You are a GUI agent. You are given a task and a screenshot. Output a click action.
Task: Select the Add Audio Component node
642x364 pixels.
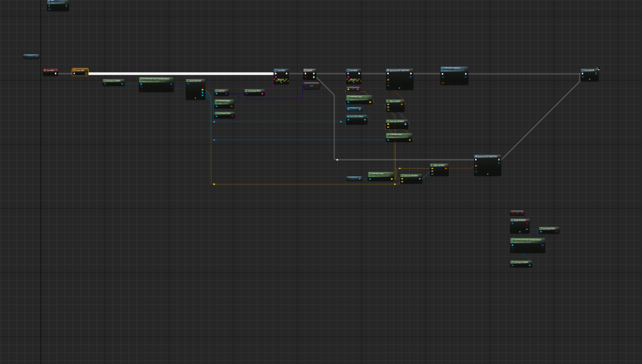pos(454,75)
